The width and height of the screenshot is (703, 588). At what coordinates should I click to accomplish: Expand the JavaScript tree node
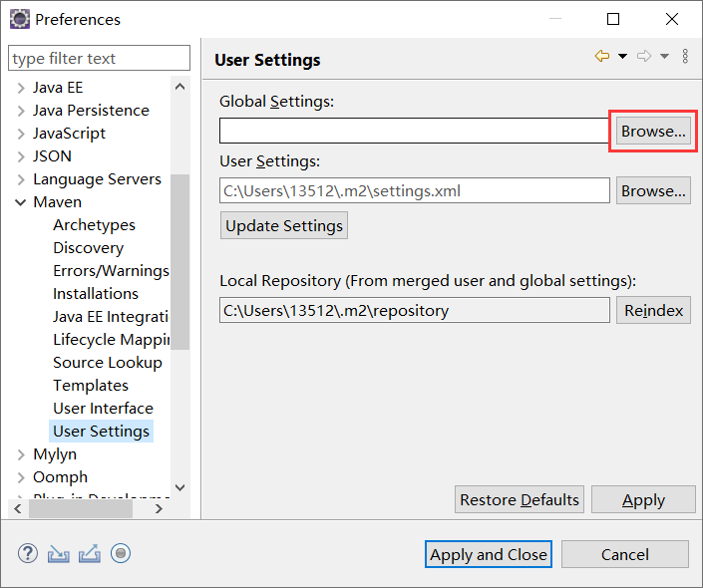(x=21, y=134)
